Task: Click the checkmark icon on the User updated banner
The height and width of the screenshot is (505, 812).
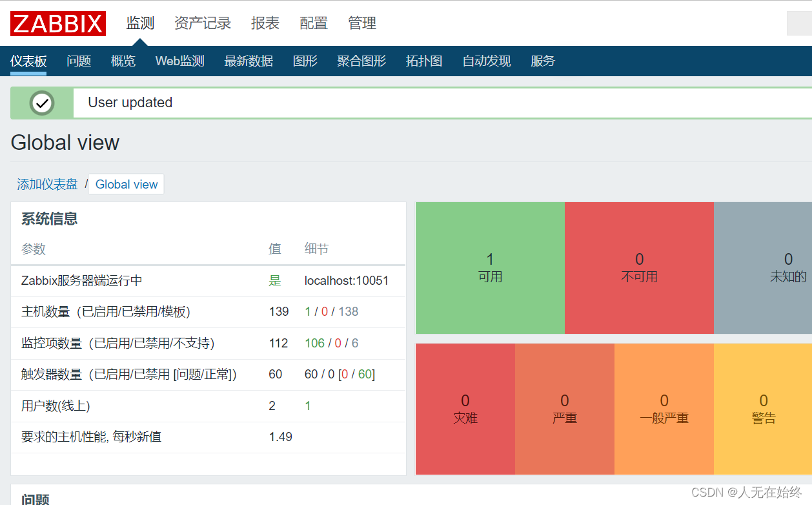Action: click(x=41, y=103)
